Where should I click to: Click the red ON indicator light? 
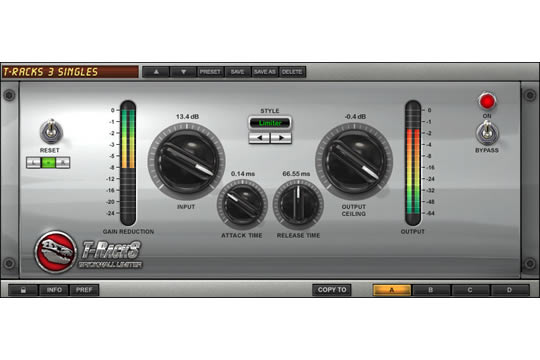point(487,102)
